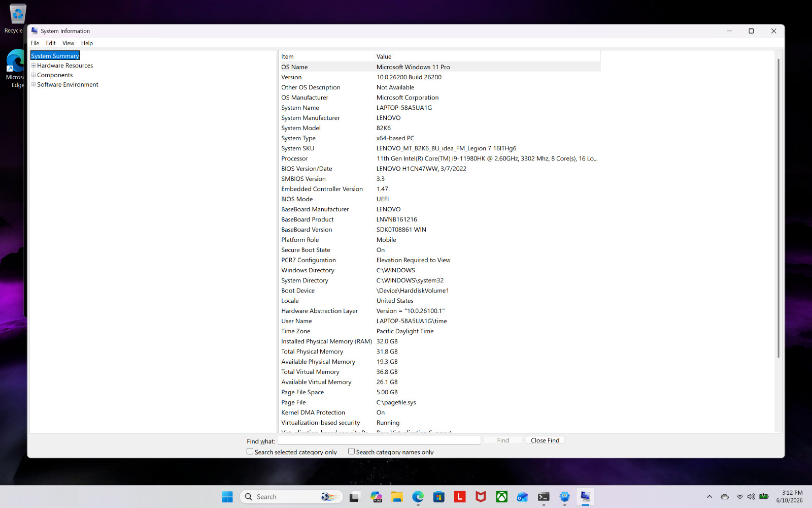Open the volume control tray icon
812x508 pixels.
(751, 497)
